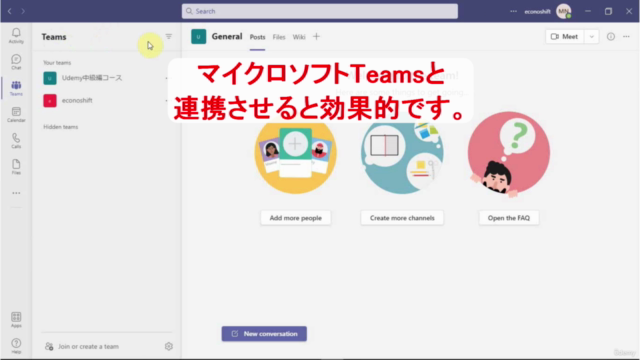Open the Calls icon in sidebar

(x=16, y=141)
